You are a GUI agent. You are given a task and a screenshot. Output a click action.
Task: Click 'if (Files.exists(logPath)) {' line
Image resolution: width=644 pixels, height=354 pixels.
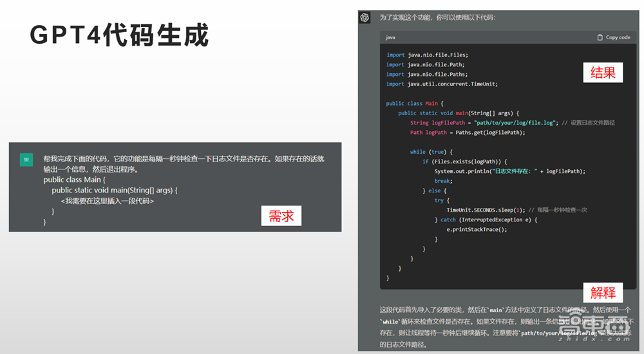[x=465, y=162]
